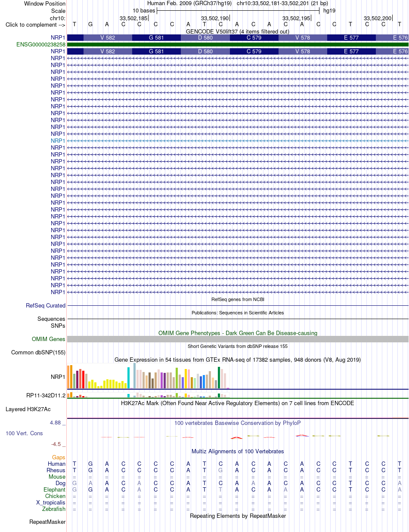
Task: Click the gray OMIM Genes bar
Action: 238,339
